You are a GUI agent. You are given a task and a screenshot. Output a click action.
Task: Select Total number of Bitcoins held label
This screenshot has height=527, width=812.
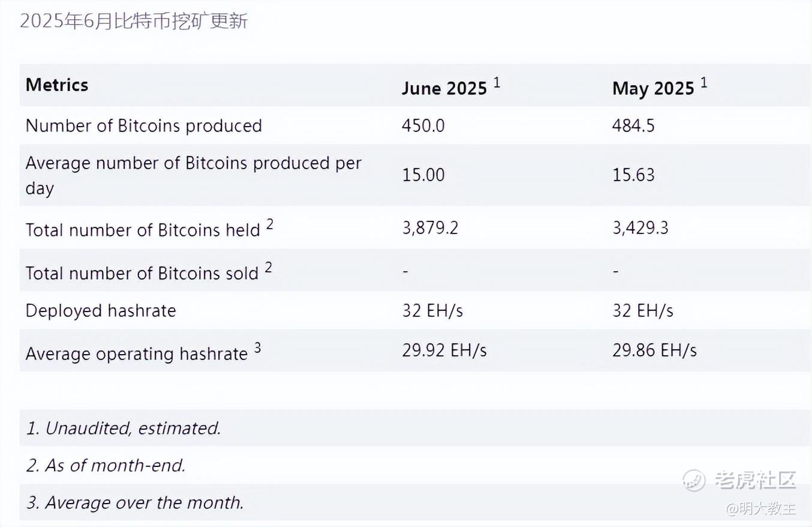click(x=149, y=228)
